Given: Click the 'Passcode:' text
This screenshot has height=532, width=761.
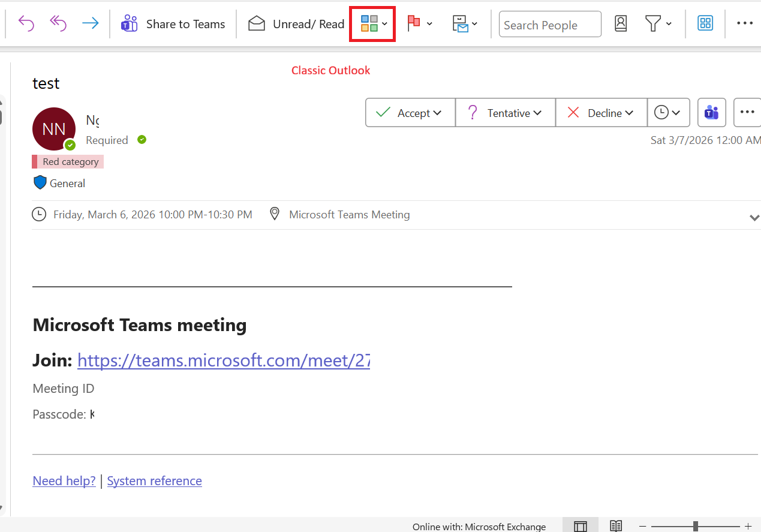Looking at the screenshot, I should click(x=59, y=414).
